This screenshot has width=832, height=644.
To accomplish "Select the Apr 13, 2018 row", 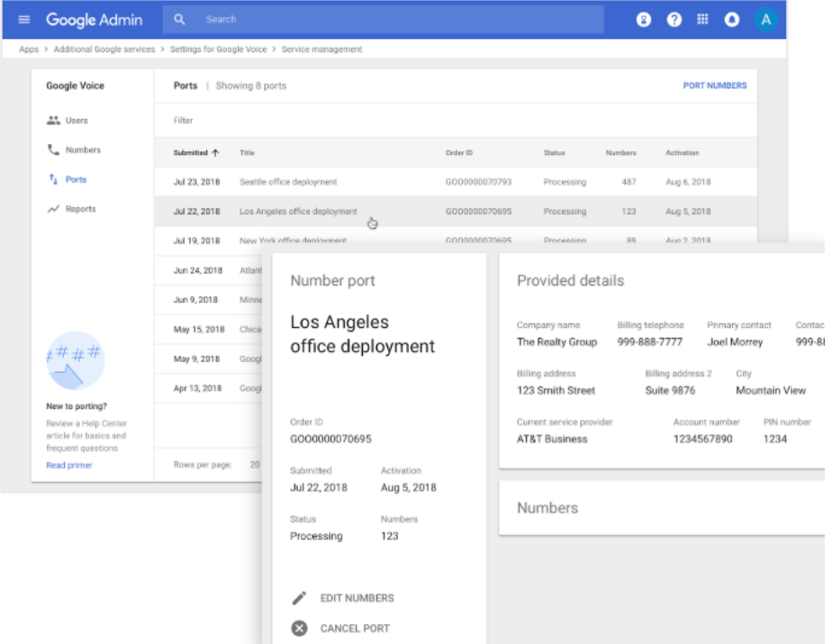I will click(x=209, y=388).
